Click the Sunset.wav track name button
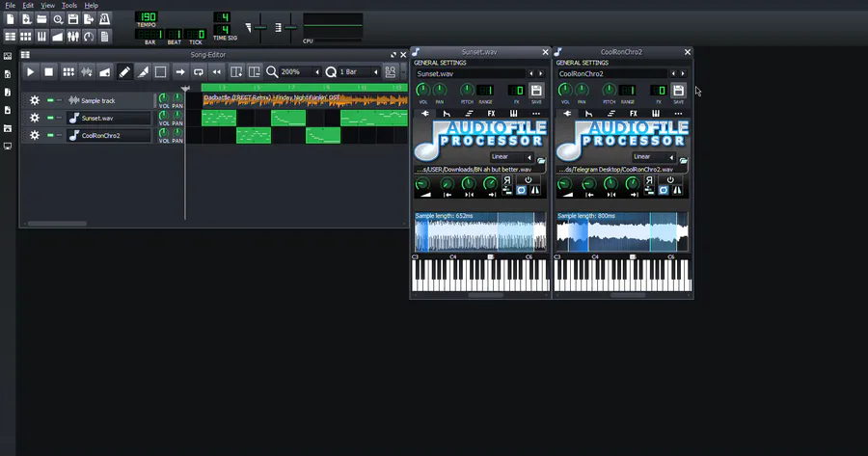The image size is (868, 456). click(109, 118)
